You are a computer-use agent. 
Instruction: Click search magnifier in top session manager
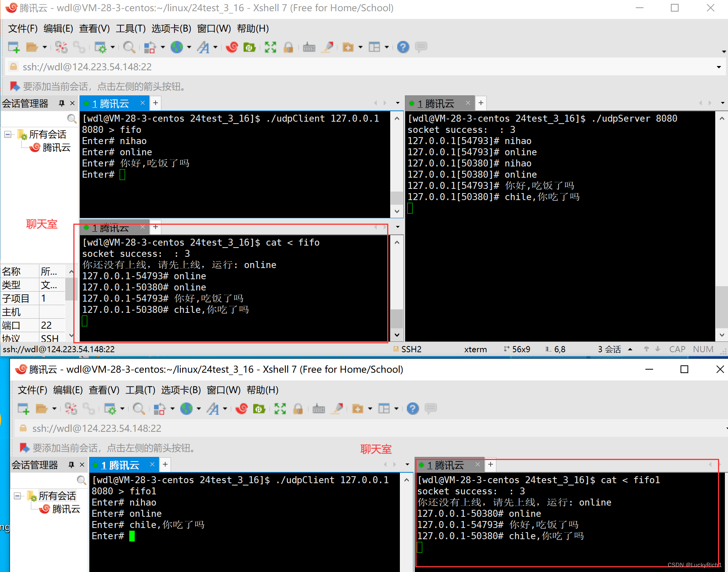[x=71, y=118]
